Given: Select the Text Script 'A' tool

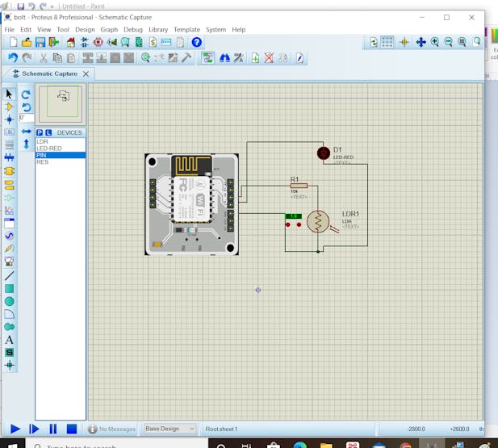Looking at the screenshot, I should 10,340.
